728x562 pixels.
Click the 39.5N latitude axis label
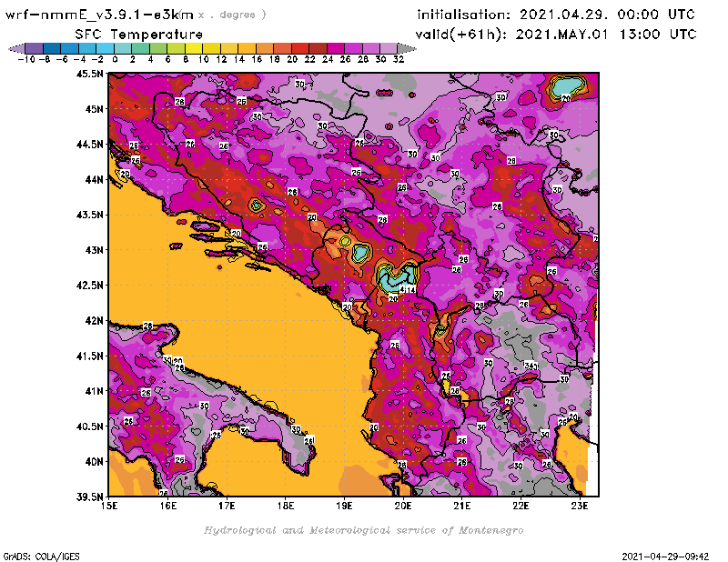pos(89,497)
